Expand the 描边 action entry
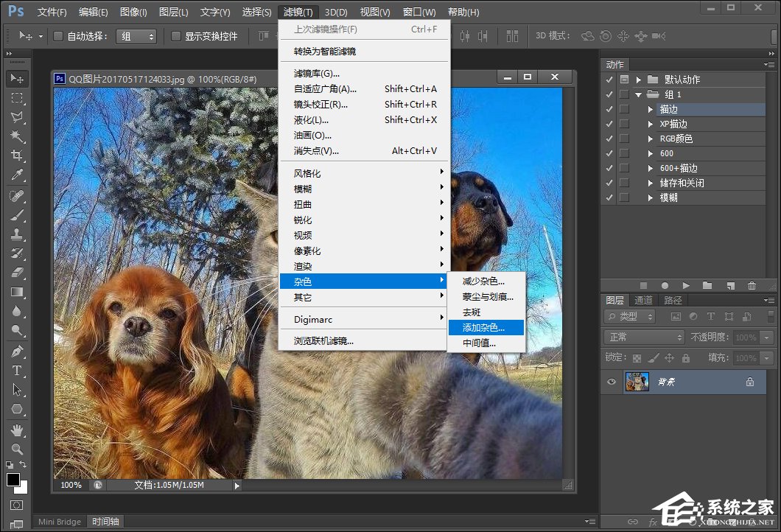 (649, 109)
